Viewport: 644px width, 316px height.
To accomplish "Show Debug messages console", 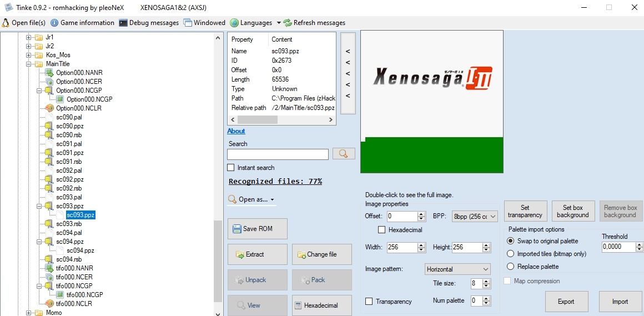I will [149, 23].
